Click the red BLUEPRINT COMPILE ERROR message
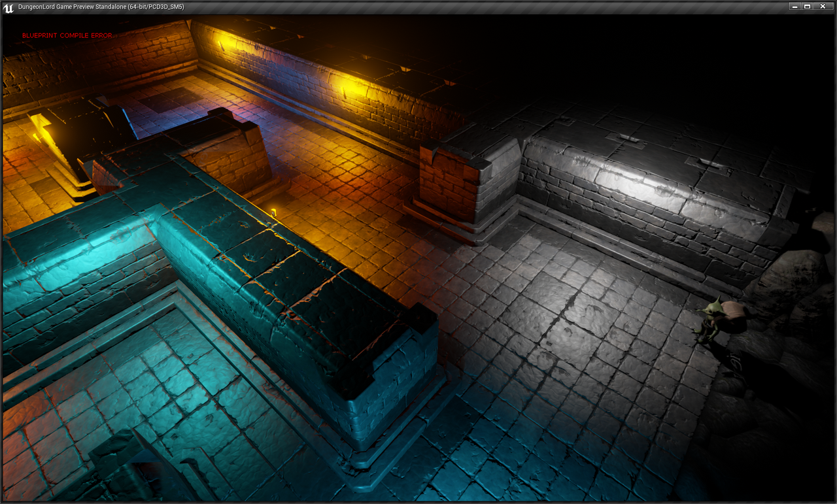837x504 pixels. click(67, 35)
